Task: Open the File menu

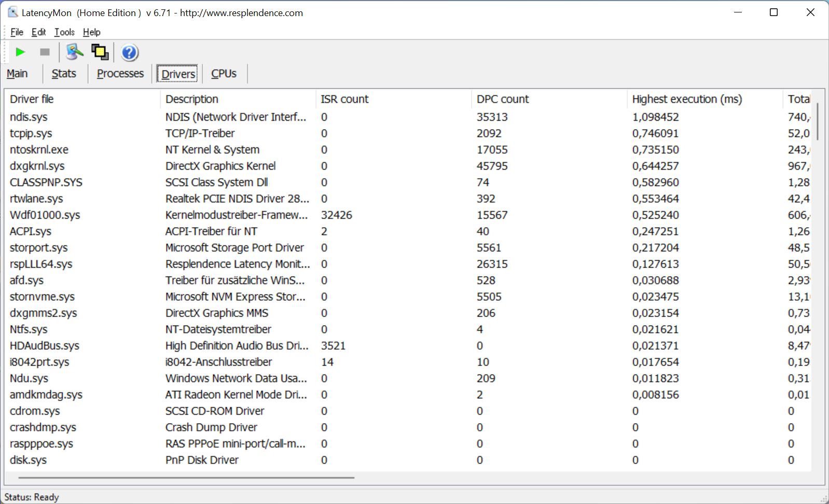Action: point(17,32)
